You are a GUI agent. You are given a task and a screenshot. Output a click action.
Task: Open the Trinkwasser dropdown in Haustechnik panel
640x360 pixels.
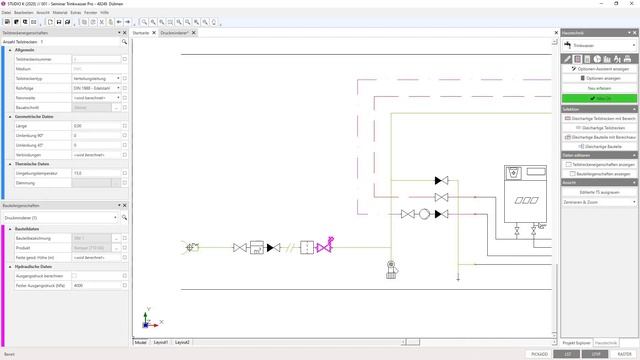[633, 45]
